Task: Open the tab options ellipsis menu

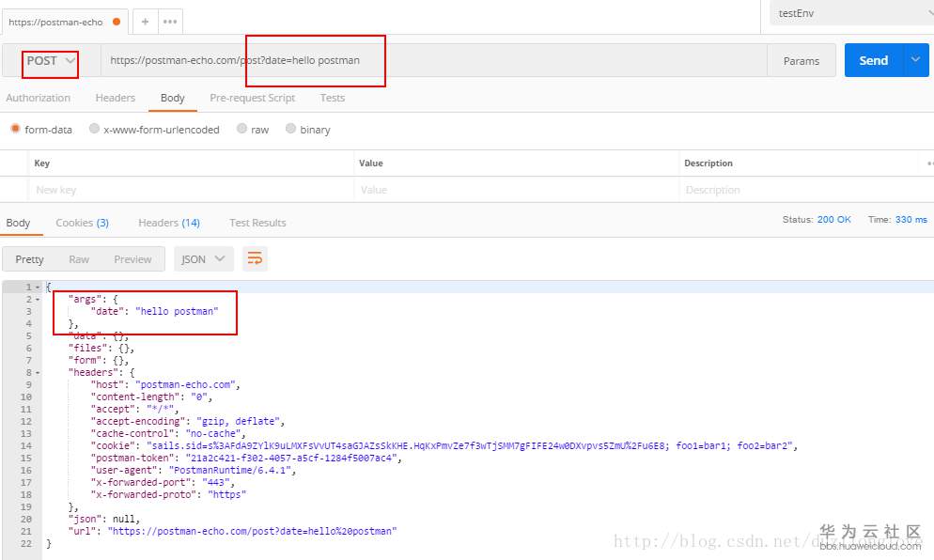Action: point(170,22)
